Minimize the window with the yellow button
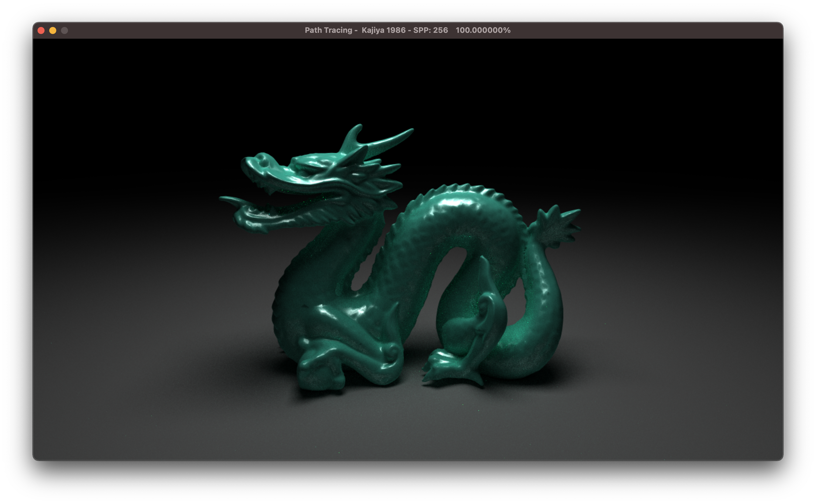The width and height of the screenshot is (816, 504). [53, 31]
